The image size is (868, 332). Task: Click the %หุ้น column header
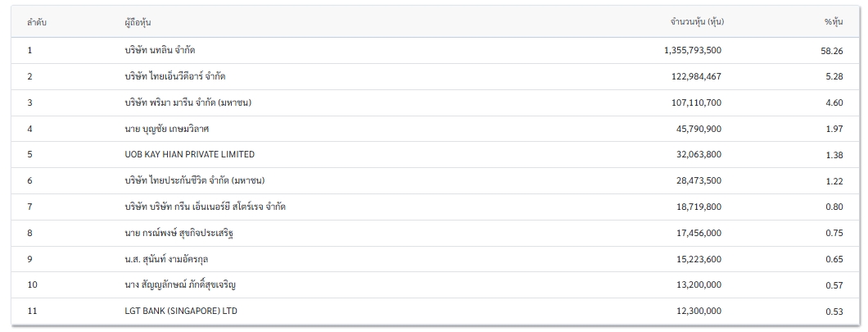[x=834, y=22]
